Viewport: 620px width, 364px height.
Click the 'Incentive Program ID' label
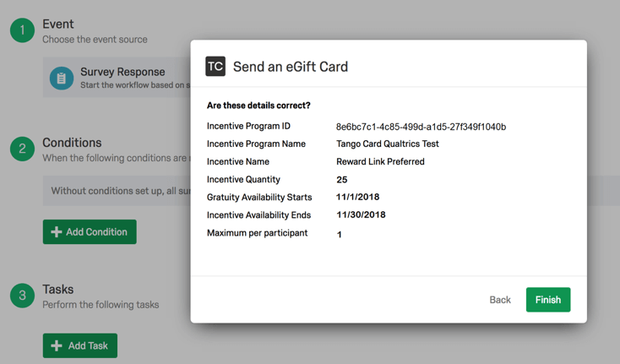(248, 126)
